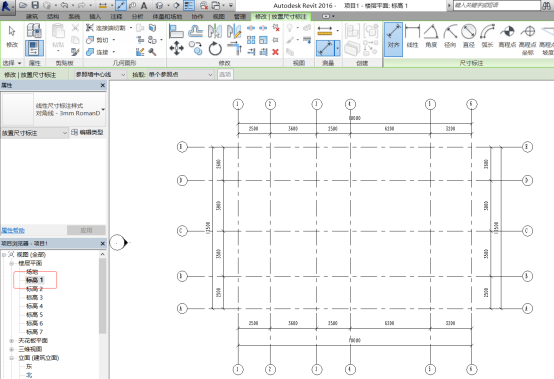Open the Pick (拾取) individual references dropdown
The image size is (554, 379).
coord(181,75)
